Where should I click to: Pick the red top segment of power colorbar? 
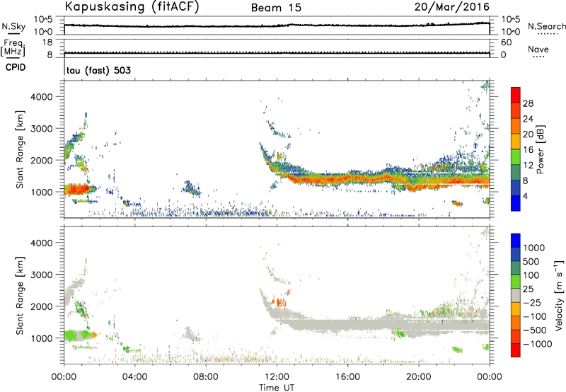point(516,96)
